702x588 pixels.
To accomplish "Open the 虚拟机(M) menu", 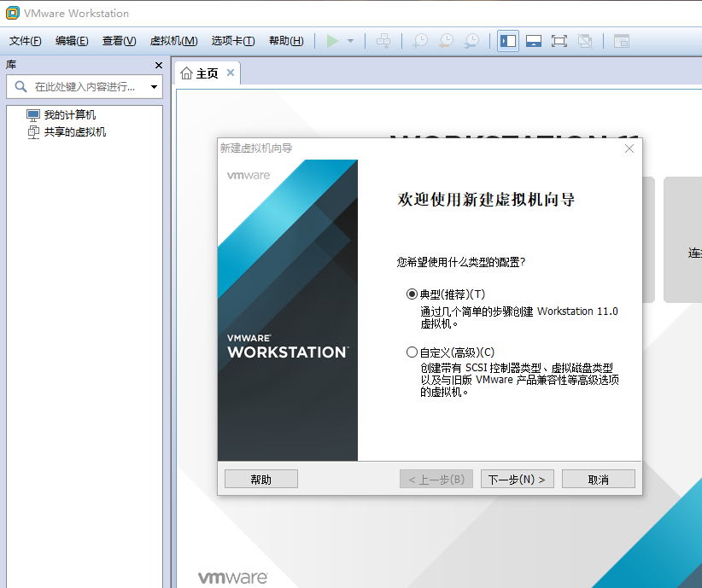I will 173,41.
